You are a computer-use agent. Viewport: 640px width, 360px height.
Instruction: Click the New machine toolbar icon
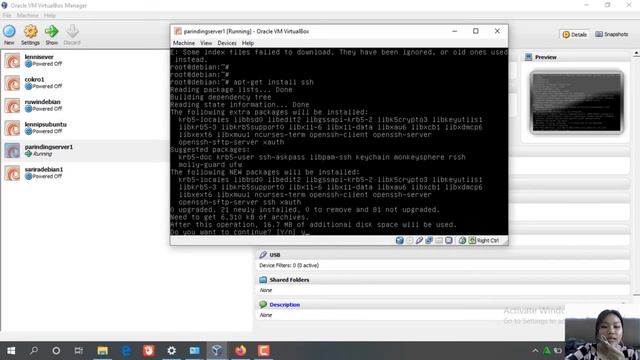[x=9, y=34]
